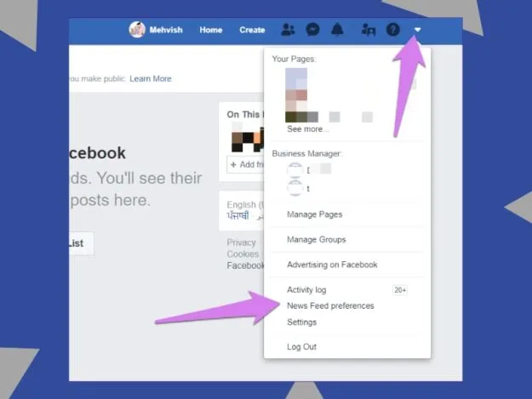Screen dimensions: 532x399
Task: Open Notifications bell icon
Action: [x=337, y=30]
